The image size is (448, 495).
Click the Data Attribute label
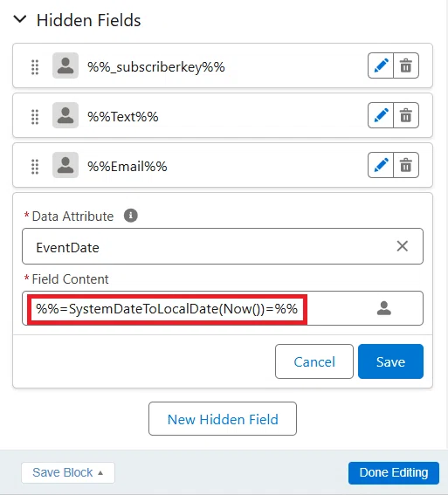(x=72, y=217)
